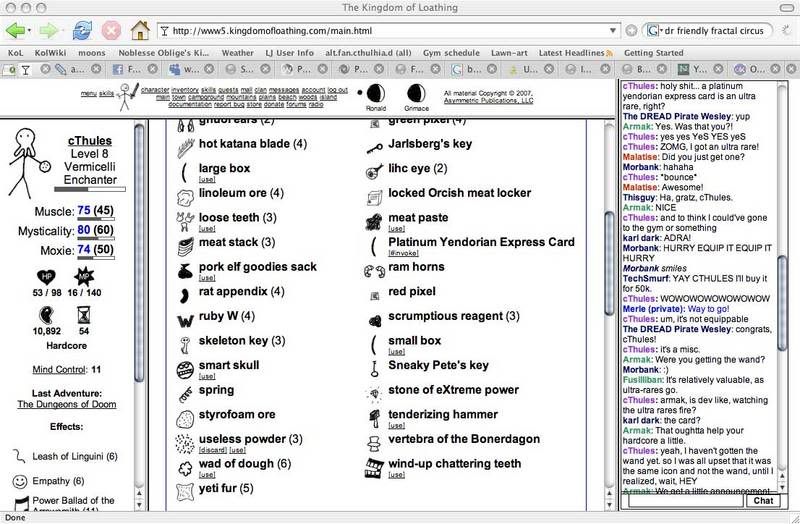Click the spring item icon
This screenshot has height=524, width=800.
[185, 394]
